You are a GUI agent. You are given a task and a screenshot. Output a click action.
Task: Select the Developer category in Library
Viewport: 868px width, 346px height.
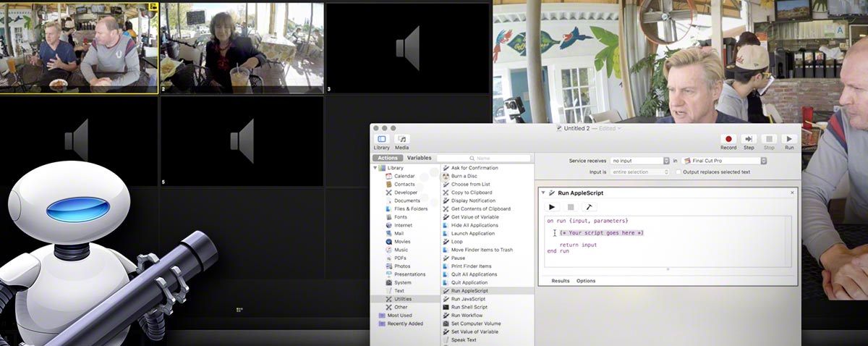(x=400, y=193)
